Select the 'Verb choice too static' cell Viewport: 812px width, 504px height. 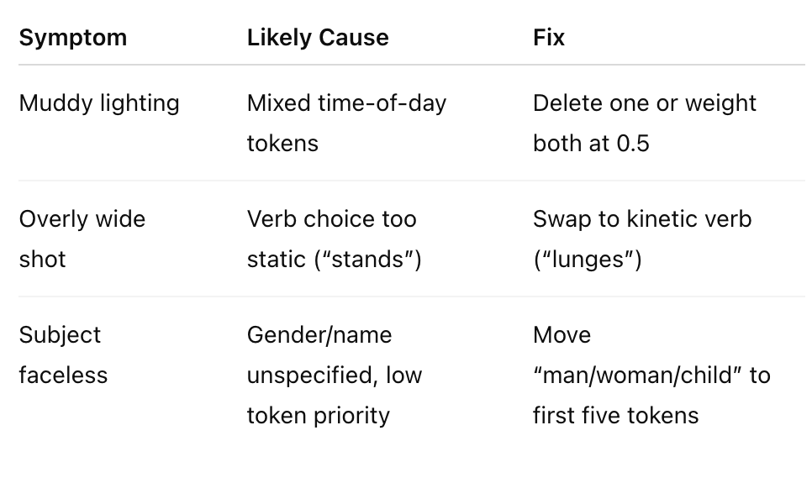click(334, 239)
